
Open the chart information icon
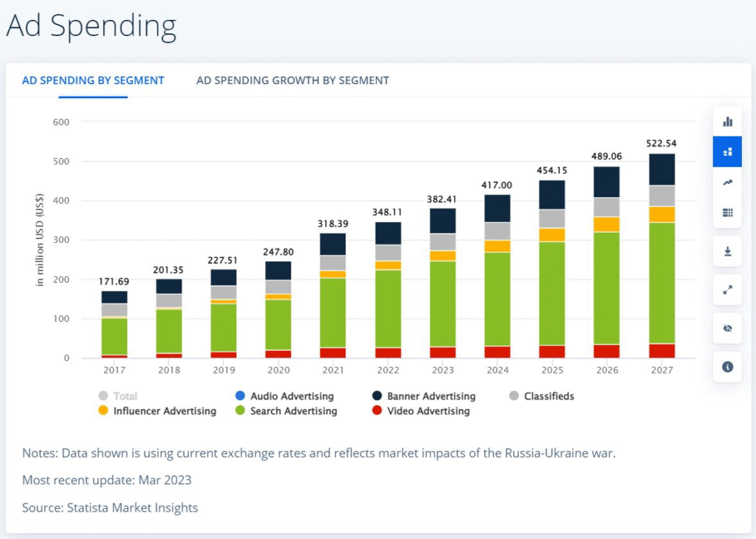[x=727, y=367]
